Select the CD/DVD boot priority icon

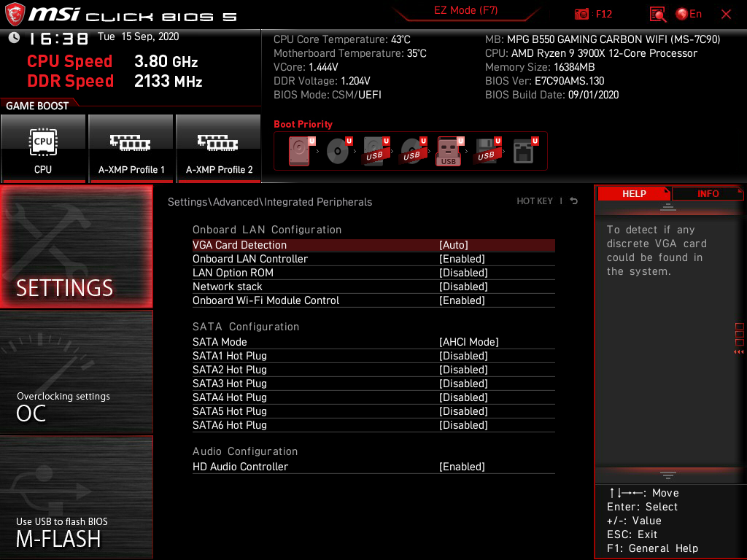(x=338, y=151)
